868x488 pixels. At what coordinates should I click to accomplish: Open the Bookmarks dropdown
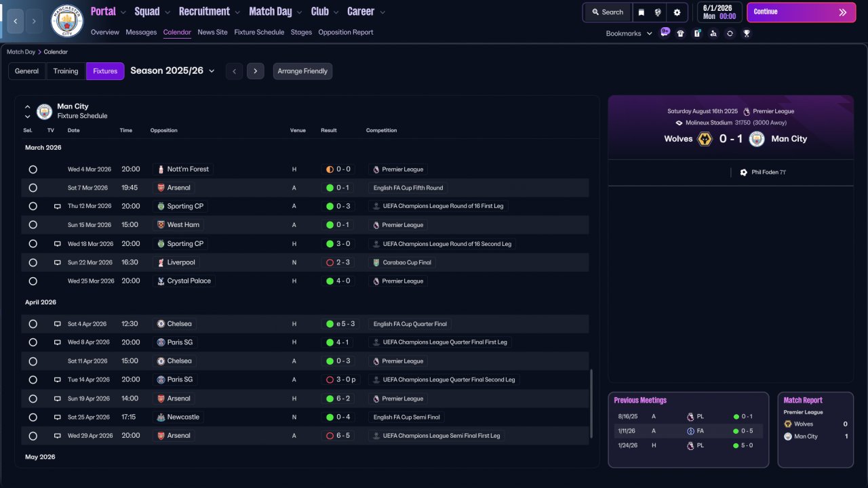(629, 33)
